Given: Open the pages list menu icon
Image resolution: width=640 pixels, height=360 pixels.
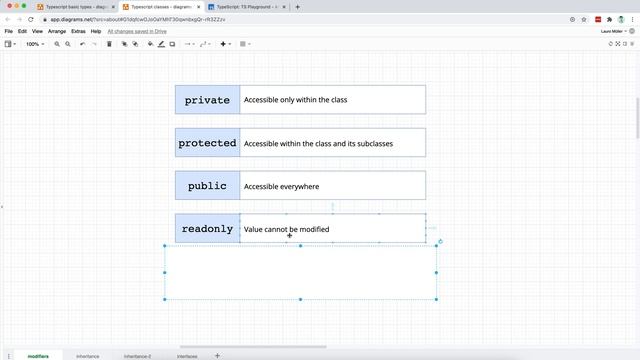Looking at the screenshot, I should click(9, 356).
